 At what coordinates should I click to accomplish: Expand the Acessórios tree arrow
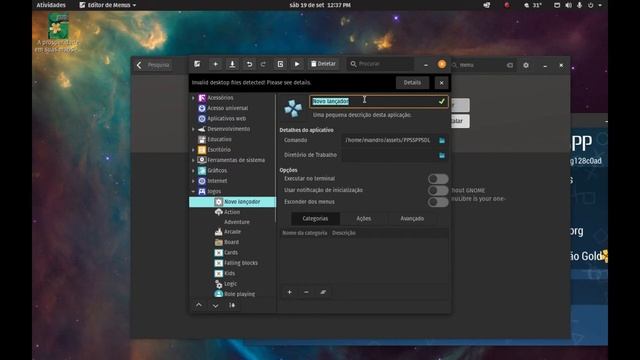[x=193, y=98]
